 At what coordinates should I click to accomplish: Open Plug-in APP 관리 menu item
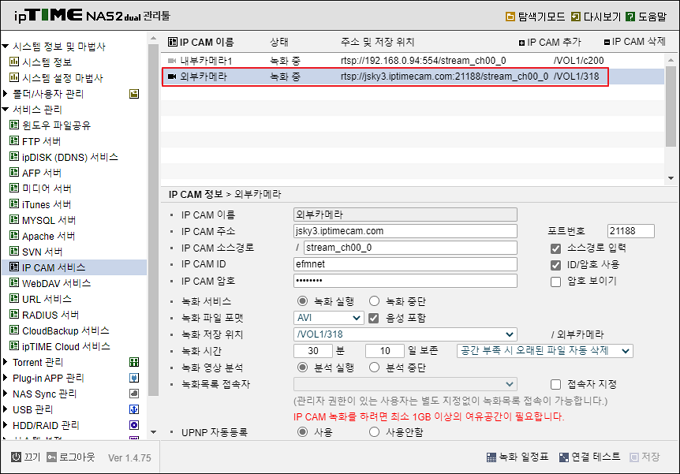point(48,378)
